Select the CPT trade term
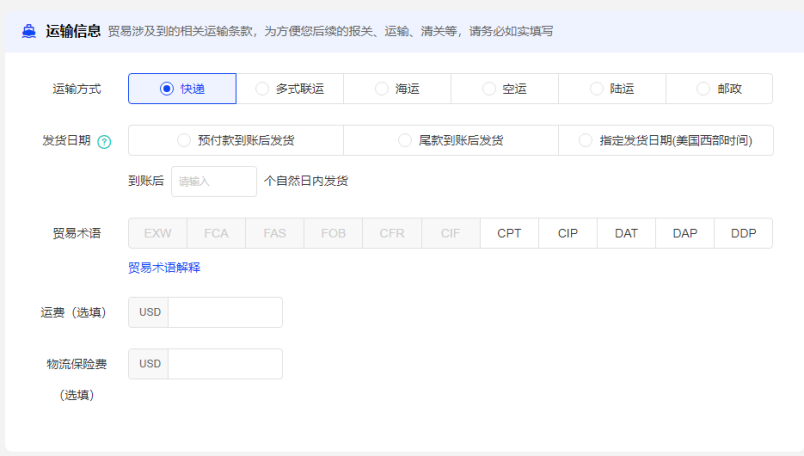 click(509, 234)
